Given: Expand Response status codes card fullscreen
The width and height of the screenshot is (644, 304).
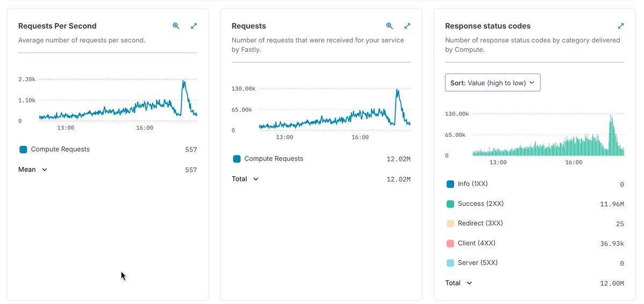Looking at the screenshot, I should tap(621, 26).
